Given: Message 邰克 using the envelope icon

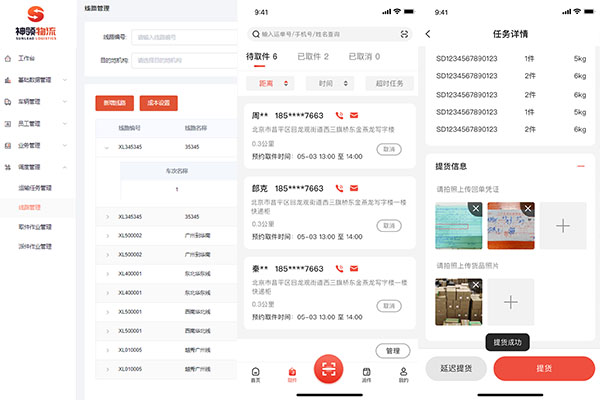Looking at the screenshot, I should 354,188.
